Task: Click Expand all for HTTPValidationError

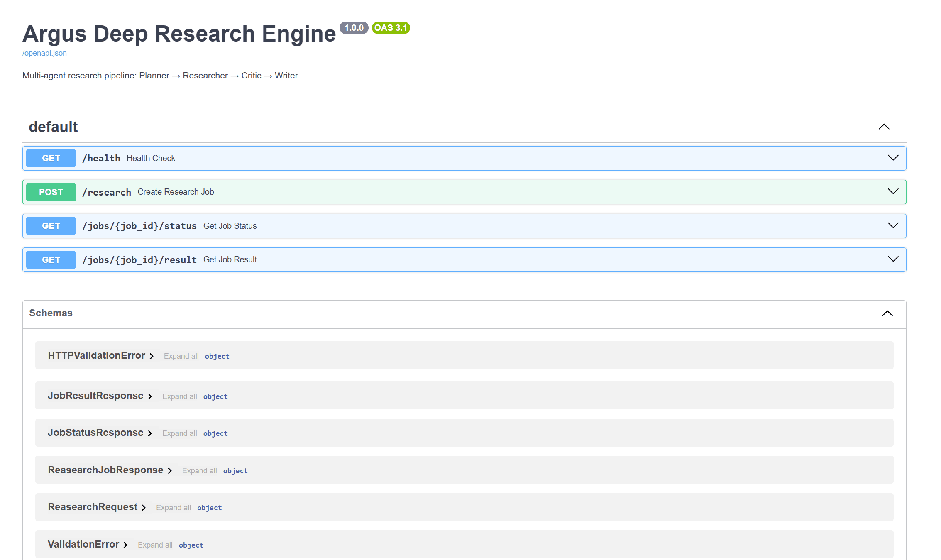Action: pos(181,356)
